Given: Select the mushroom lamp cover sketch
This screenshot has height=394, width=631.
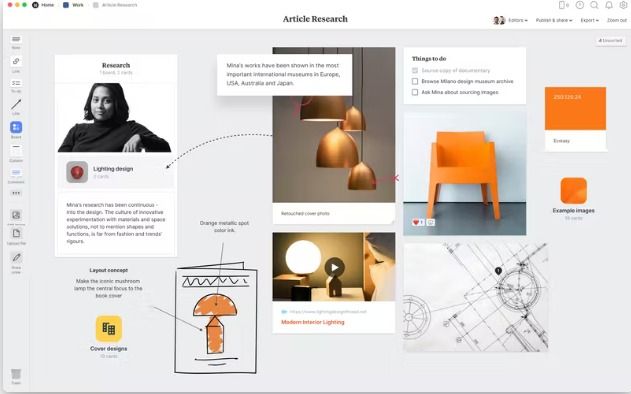Looking at the screenshot, I should [216, 318].
